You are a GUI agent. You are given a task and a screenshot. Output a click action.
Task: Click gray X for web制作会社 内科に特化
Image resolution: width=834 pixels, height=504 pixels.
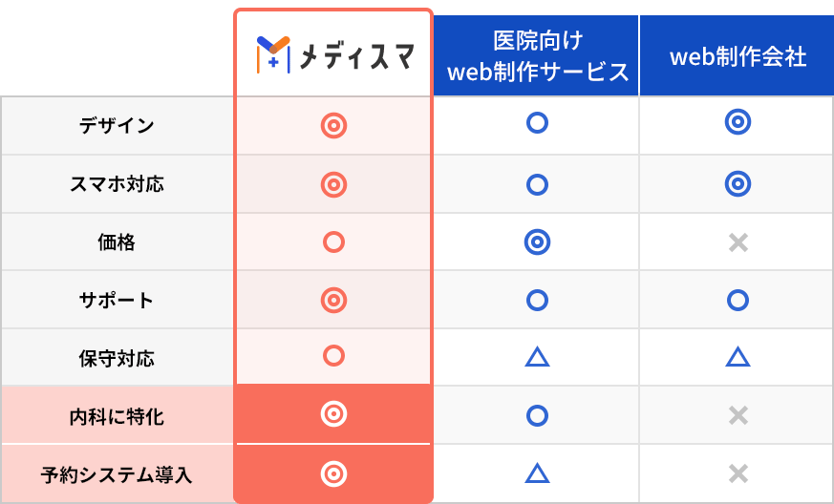738,415
